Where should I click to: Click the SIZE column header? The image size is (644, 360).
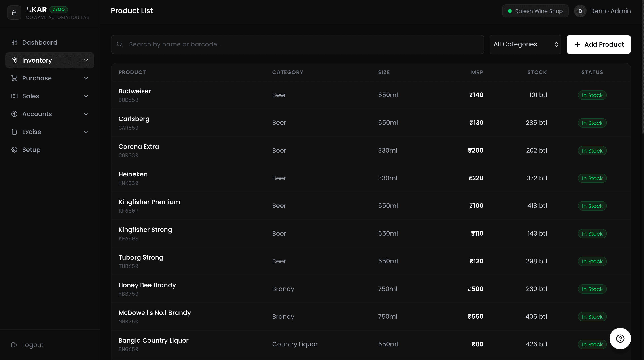(384, 72)
